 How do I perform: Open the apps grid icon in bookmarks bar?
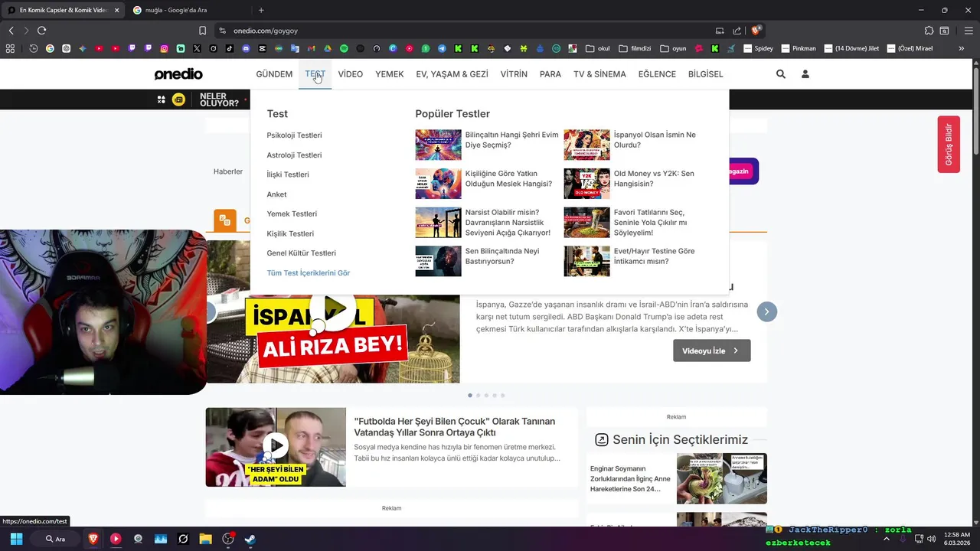coord(10,48)
